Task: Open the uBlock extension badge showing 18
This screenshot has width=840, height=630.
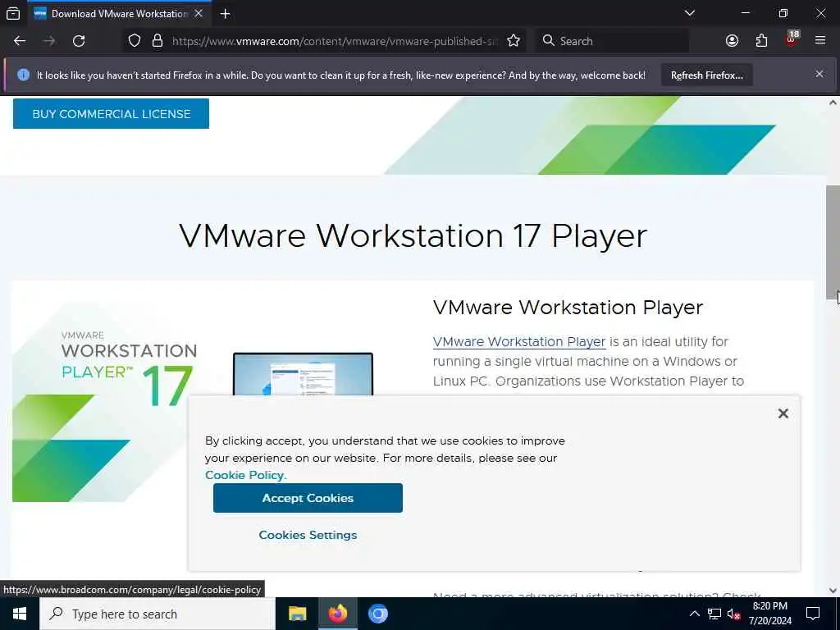Action: pyautogui.click(x=792, y=39)
